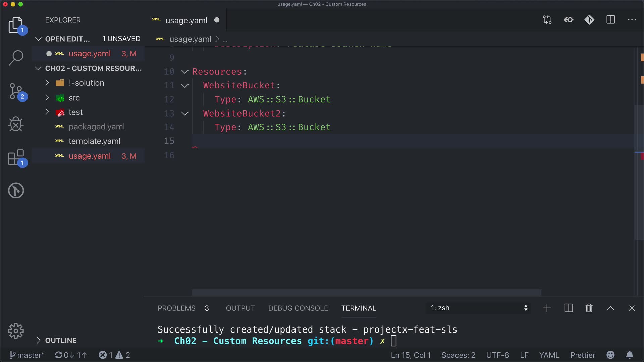Open the Source Control view

pyautogui.click(x=16, y=91)
